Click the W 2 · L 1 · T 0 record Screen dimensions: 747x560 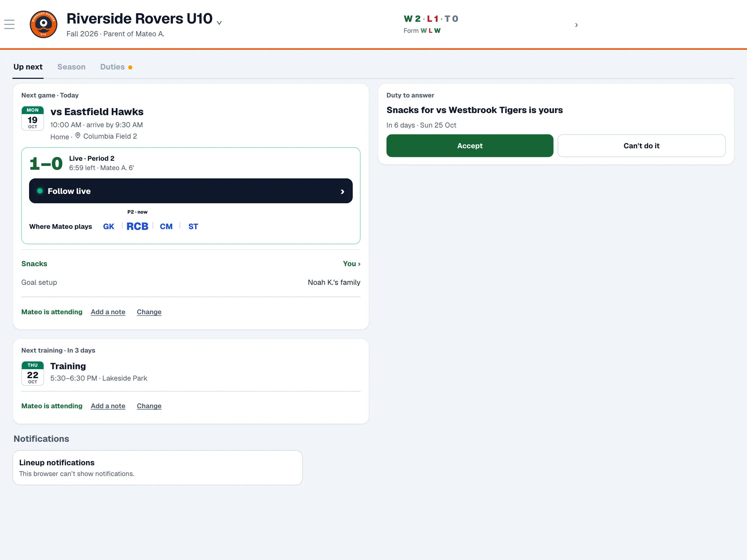tap(431, 19)
